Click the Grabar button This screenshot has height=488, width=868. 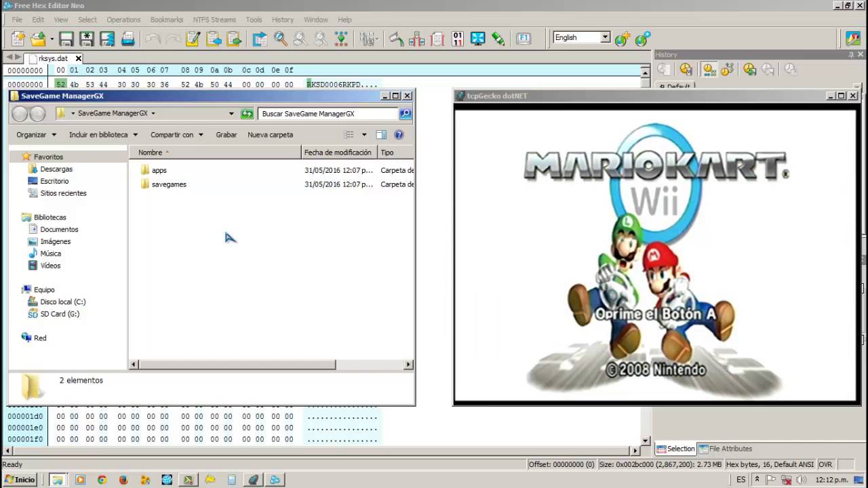coord(226,135)
